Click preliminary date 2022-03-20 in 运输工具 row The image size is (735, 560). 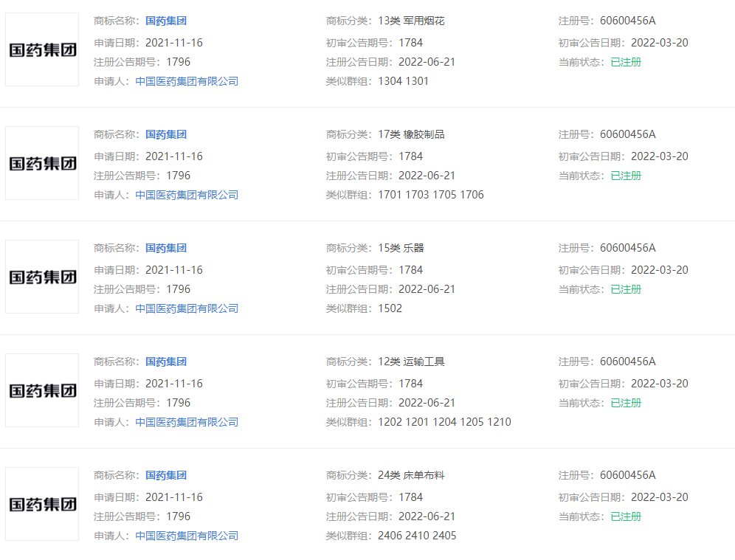[x=660, y=384]
